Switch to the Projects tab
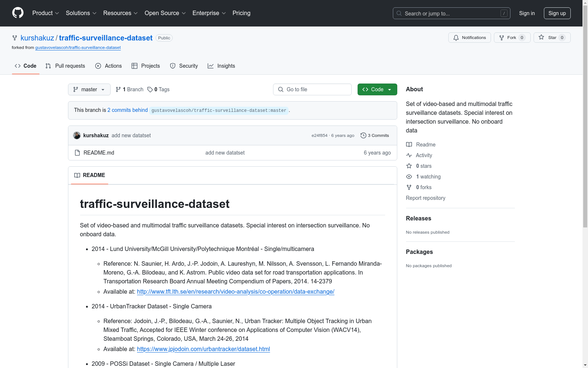Viewport: 588px width, 368px height. 146,66
